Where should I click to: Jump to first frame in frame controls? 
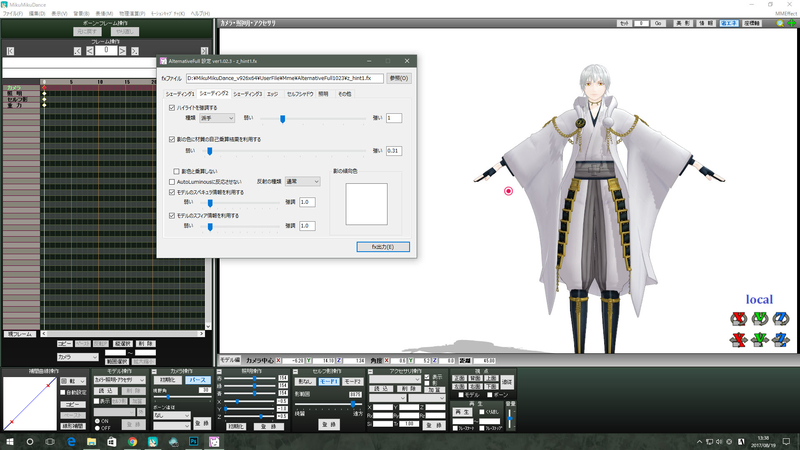(10, 51)
